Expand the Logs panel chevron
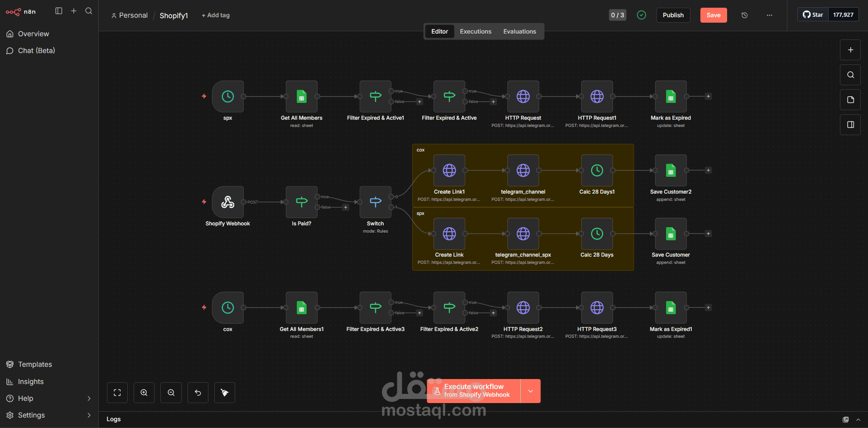 point(858,420)
